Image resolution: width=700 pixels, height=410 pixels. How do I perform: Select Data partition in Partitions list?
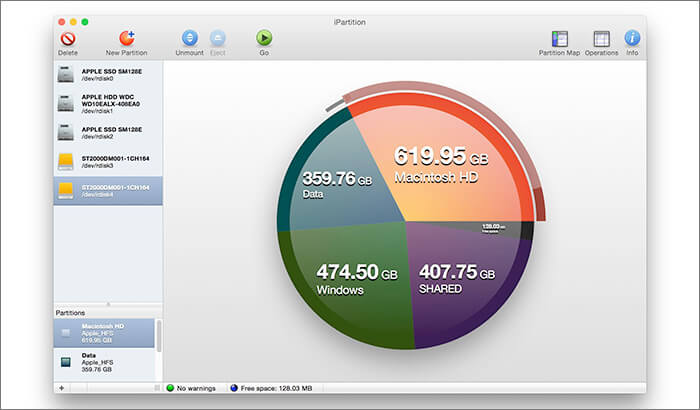tap(104, 362)
